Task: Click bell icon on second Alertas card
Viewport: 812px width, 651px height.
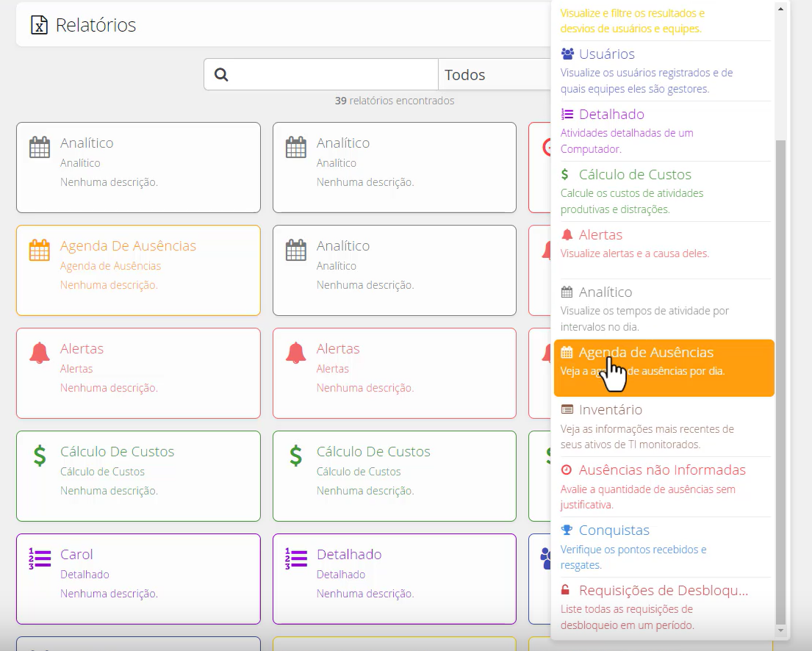Action: point(295,353)
